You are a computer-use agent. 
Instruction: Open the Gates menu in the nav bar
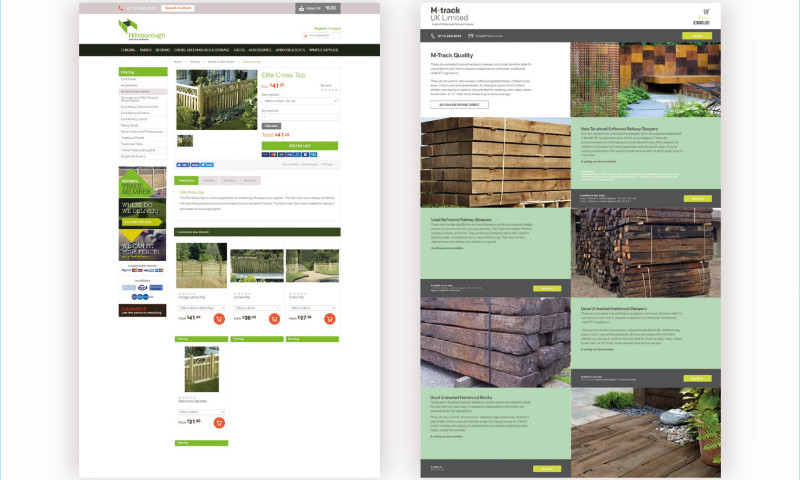(239, 50)
